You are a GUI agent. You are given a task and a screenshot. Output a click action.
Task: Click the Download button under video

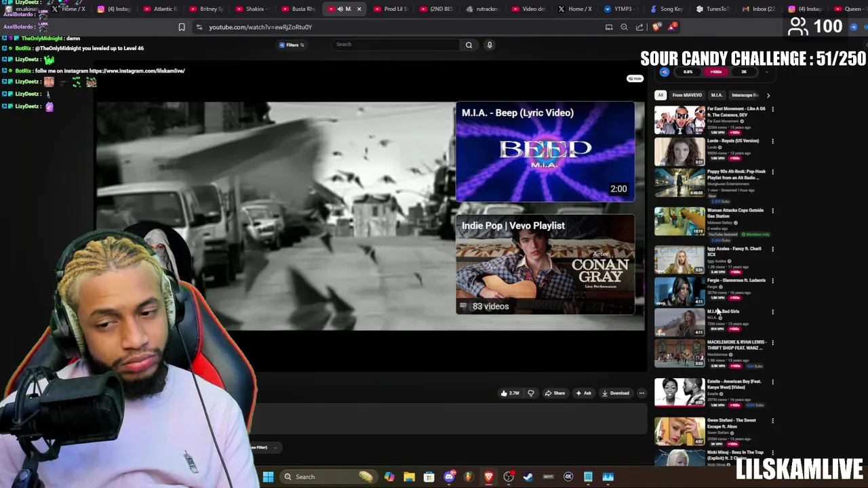pyautogui.click(x=616, y=393)
